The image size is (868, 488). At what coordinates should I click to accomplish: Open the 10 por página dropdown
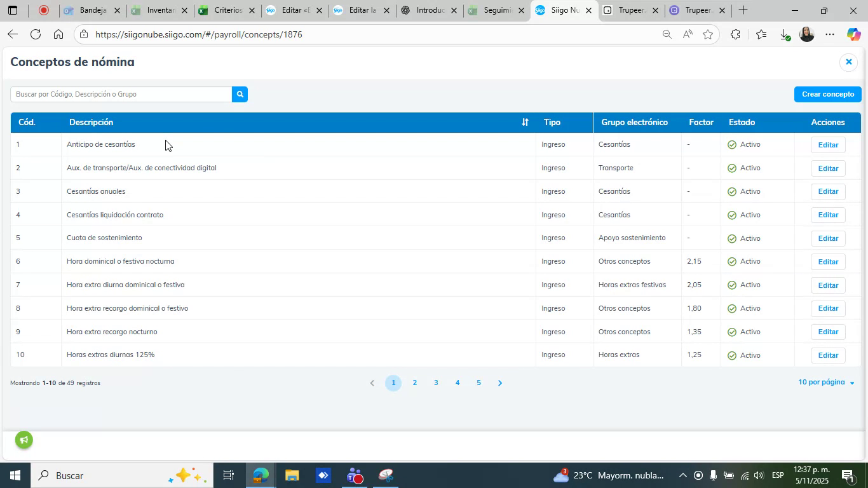click(826, 383)
